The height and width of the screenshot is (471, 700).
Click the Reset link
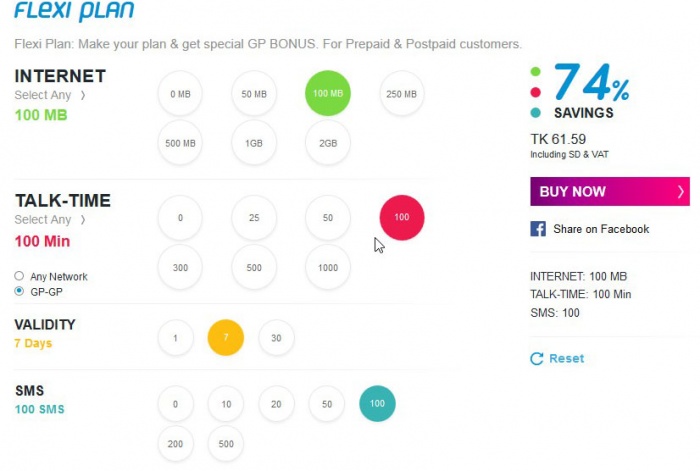coord(566,358)
